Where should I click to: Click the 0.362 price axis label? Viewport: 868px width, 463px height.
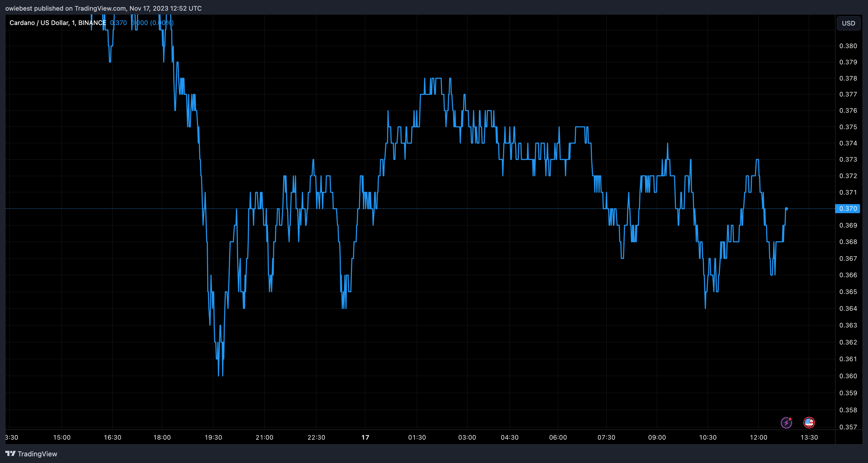848,342
